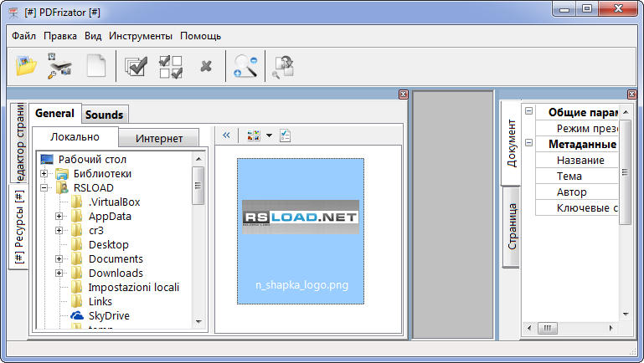Open the vertical page editor tab
This screenshot has width=644, height=363.
[x=19, y=142]
